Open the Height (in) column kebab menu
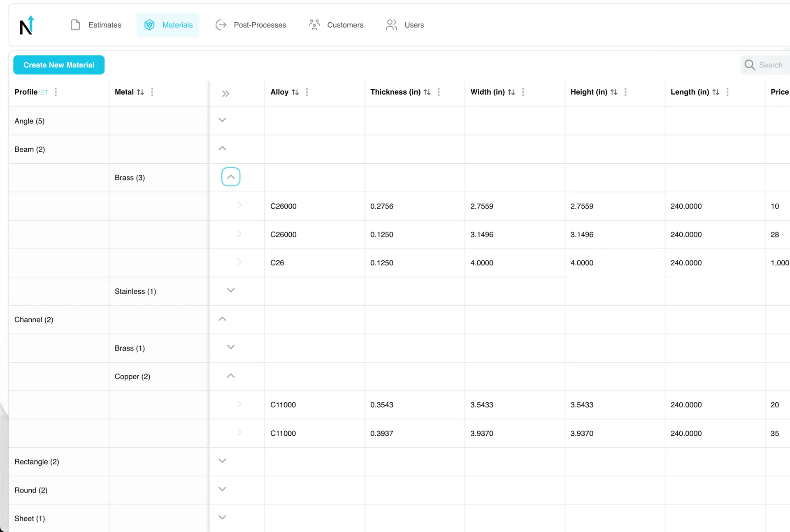 click(x=625, y=92)
